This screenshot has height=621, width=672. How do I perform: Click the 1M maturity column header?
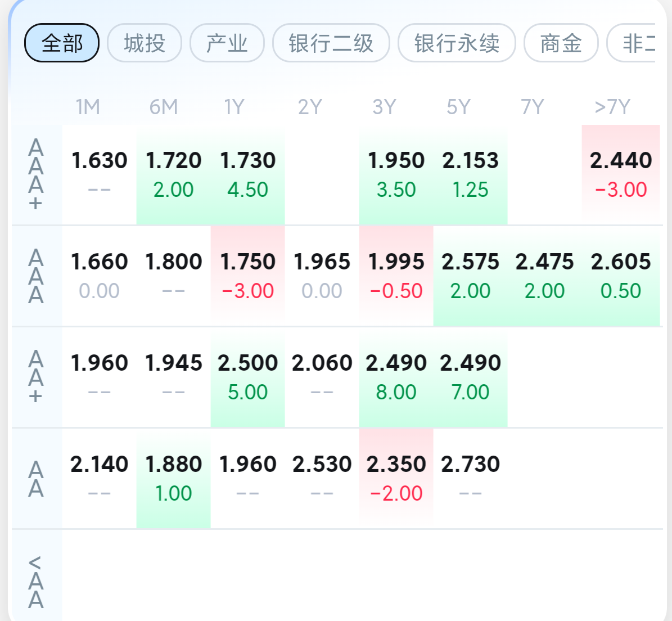coord(88,107)
